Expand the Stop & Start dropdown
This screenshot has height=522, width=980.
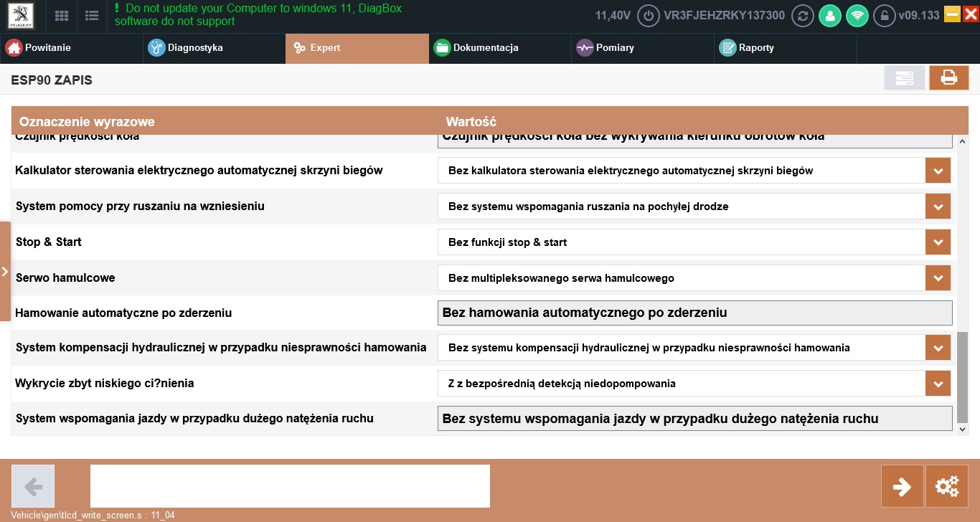(x=938, y=242)
